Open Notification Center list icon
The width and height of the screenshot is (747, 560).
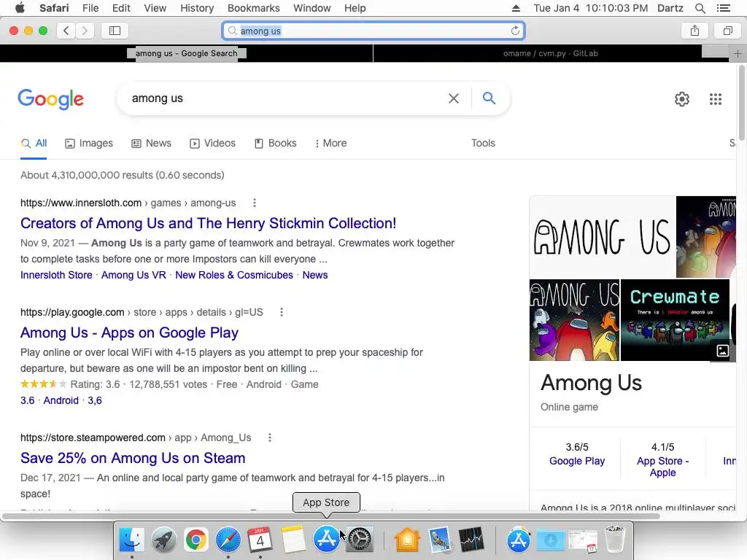coord(723,8)
